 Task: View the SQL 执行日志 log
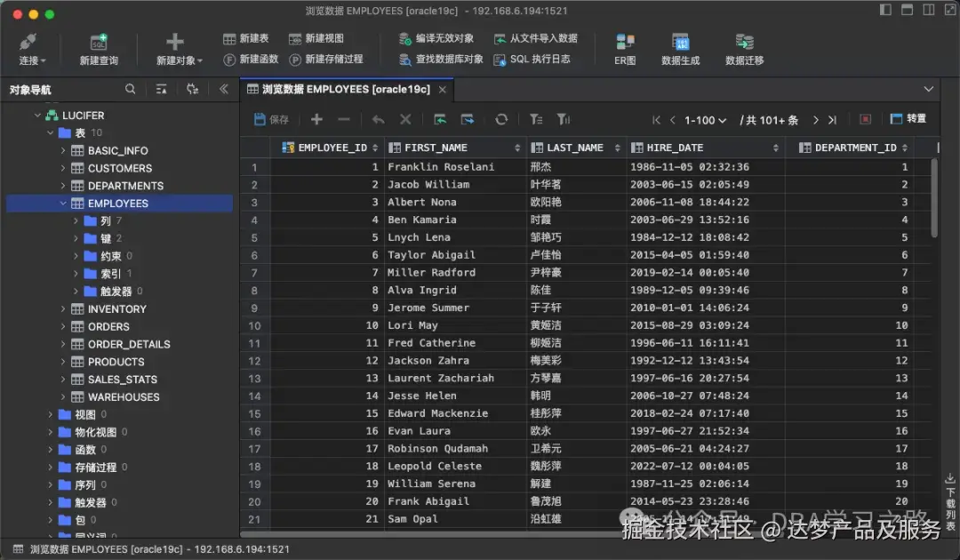(533, 58)
